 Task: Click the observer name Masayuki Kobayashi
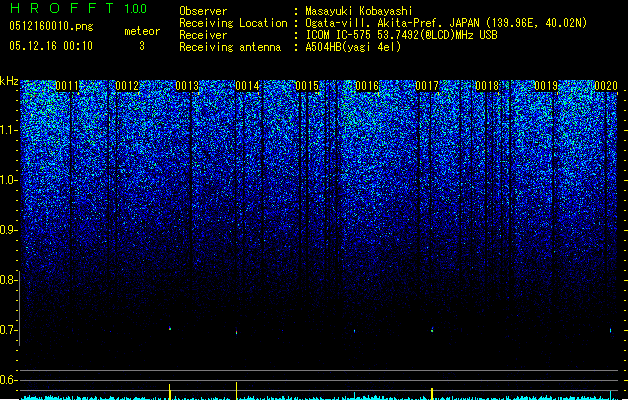359,11
